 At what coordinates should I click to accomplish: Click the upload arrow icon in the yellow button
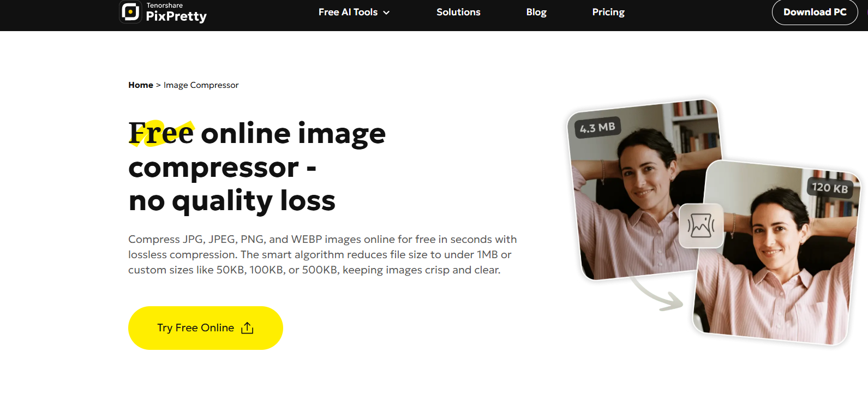coord(247,328)
